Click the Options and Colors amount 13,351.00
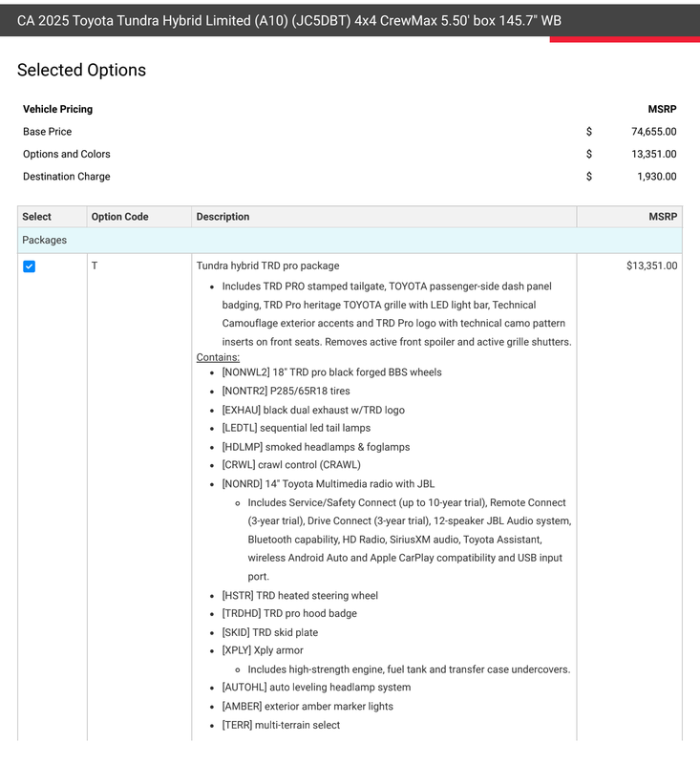 654,154
